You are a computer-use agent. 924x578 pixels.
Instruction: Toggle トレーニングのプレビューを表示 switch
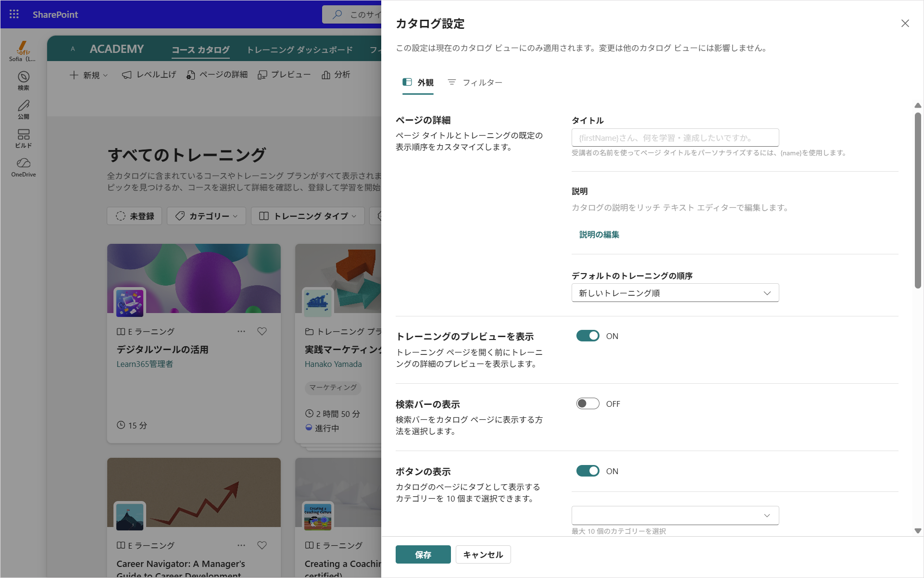point(588,336)
